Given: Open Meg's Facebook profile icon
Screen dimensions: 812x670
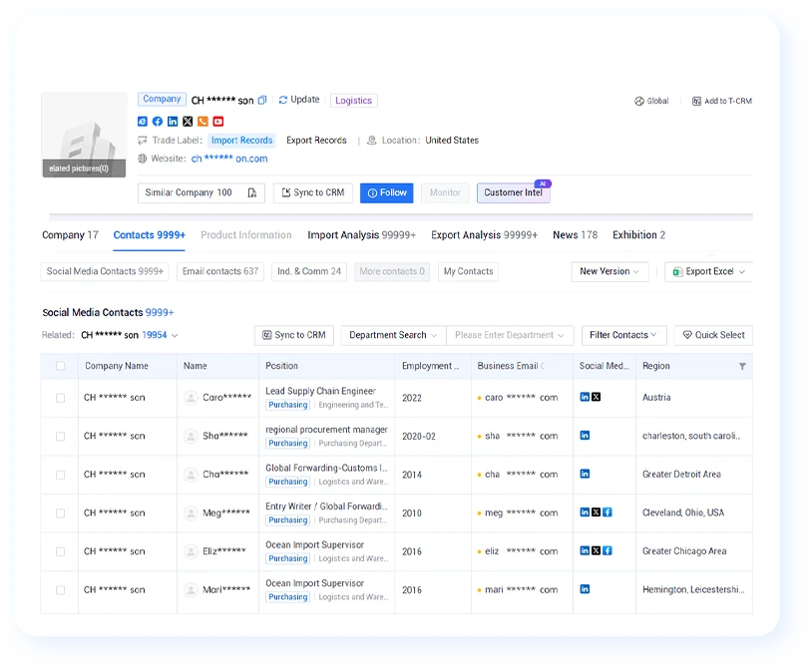Looking at the screenshot, I should click(608, 512).
